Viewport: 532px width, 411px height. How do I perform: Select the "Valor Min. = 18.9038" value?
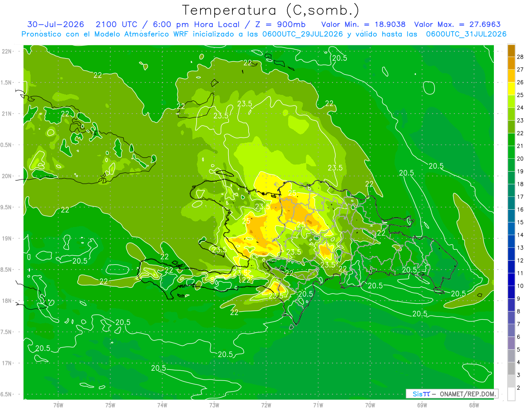pyautogui.click(x=363, y=24)
